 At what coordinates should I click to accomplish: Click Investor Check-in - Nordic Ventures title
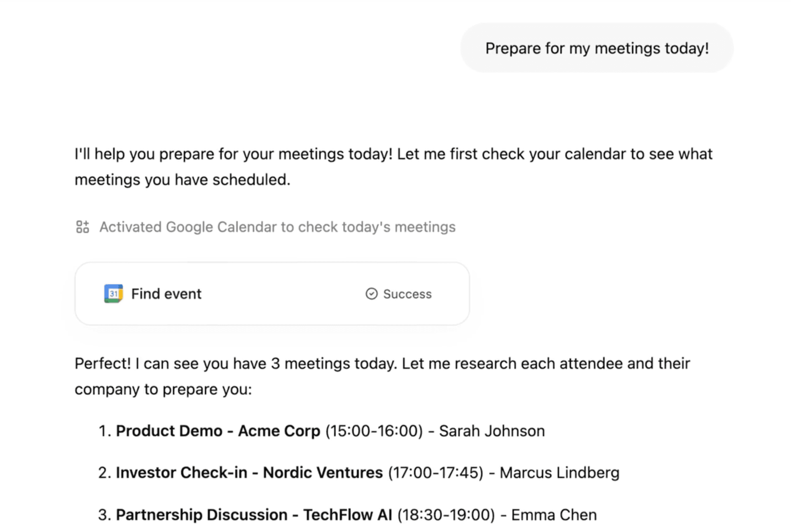point(249,473)
